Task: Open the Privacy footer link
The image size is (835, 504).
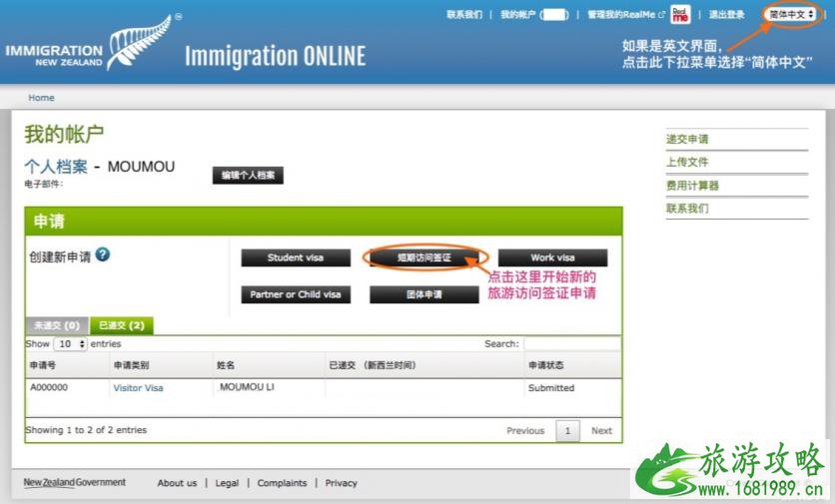Action: point(341,483)
